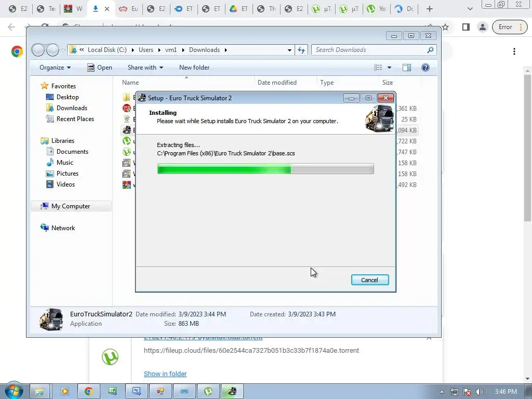Click the Explorer Forward navigation arrow
The width and height of the screenshot is (532, 399).
52,50
